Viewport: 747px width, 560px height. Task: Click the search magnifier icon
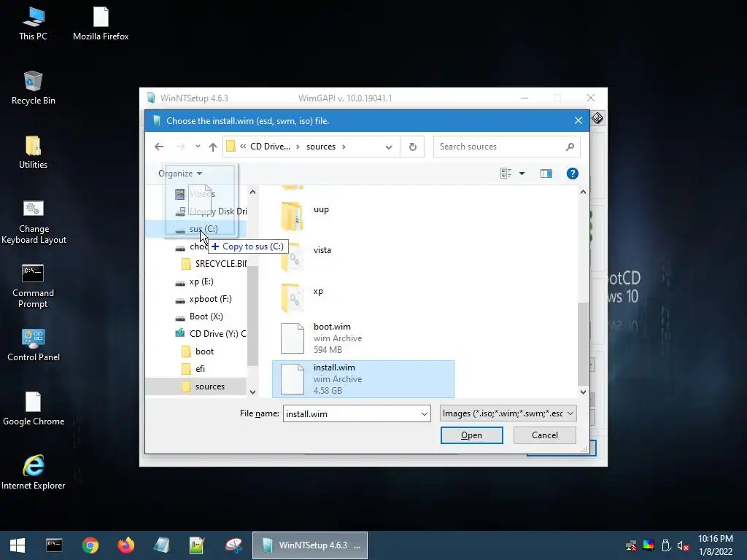(570, 147)
